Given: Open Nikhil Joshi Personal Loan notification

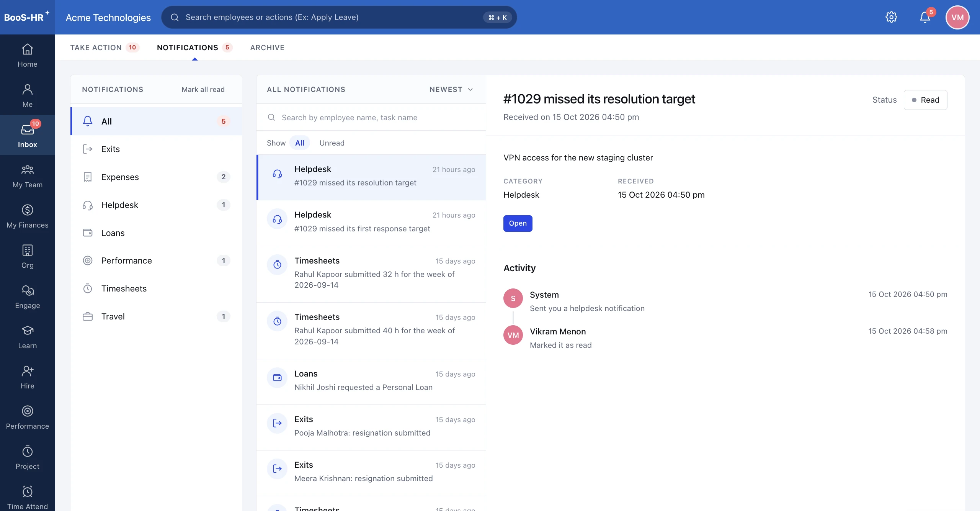Looking at the screenshot, I should pos(371,382).
